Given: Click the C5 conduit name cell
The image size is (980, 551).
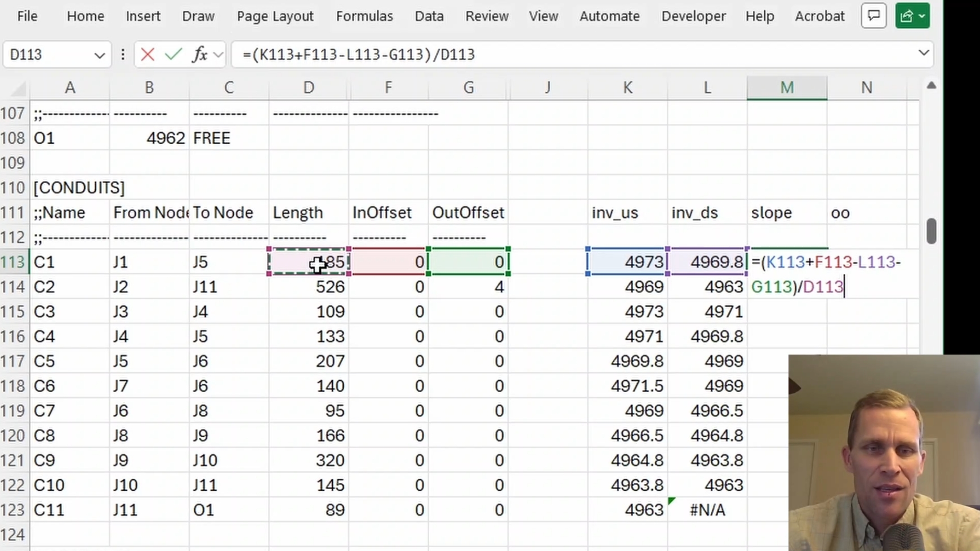Looking at the screenshot, I should coord(70,361).
